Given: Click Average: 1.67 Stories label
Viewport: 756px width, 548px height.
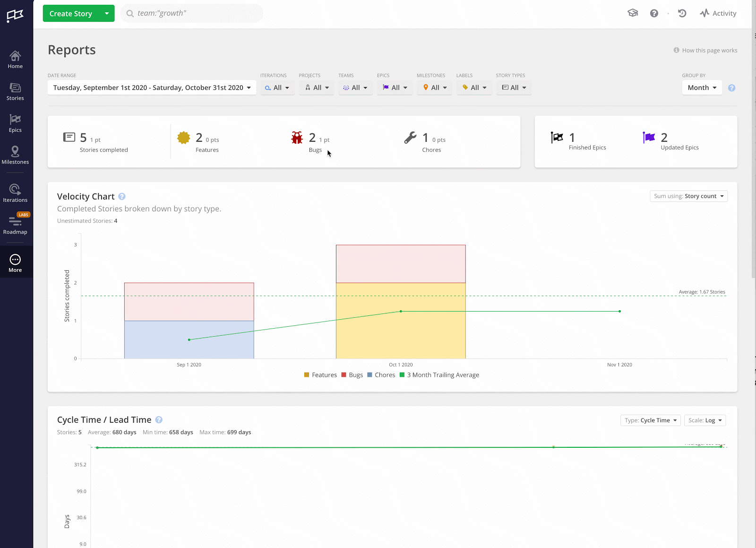Looking at the screenshot, I should [x=702, y=292].
